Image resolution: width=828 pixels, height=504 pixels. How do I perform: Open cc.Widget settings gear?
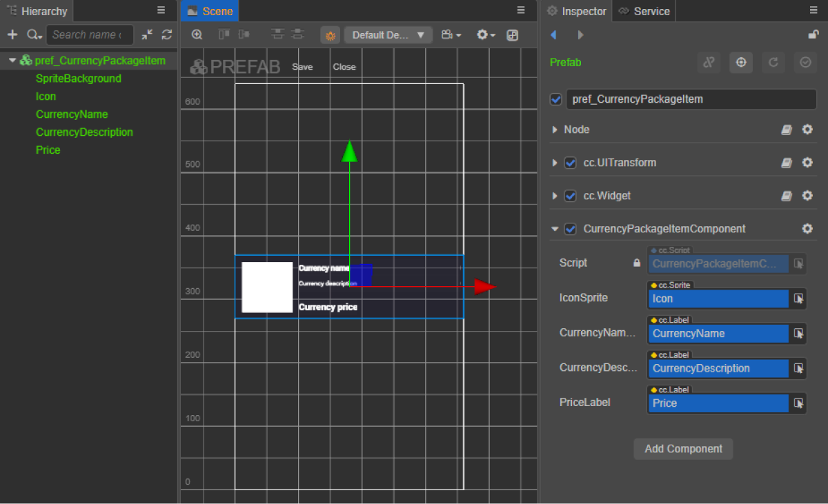click(x=807, y=196)
